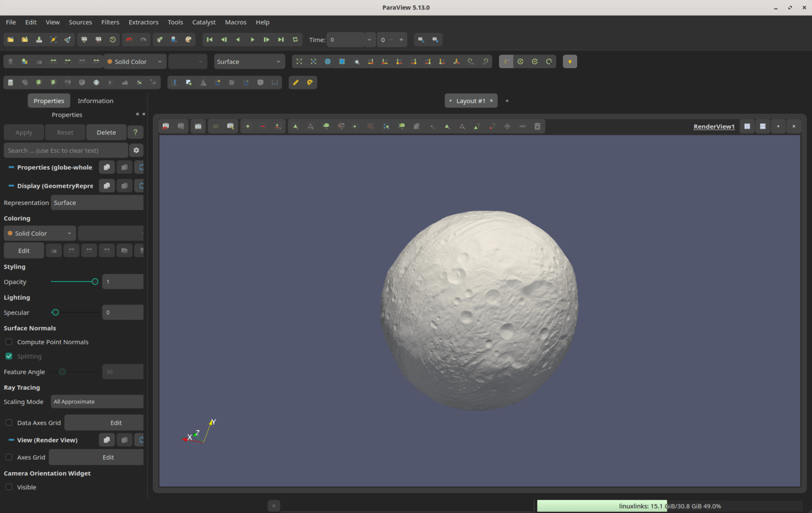This screenshot has height=513, width=812.
Task: Make the Camera Orientation Widget visible
Action: click(x=8, y=487)
